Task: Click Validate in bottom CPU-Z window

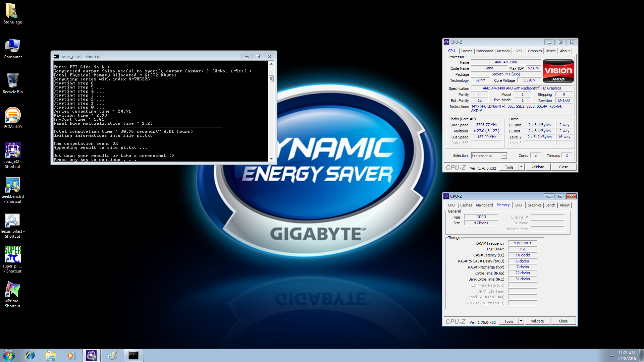Action: pos(537,321)
